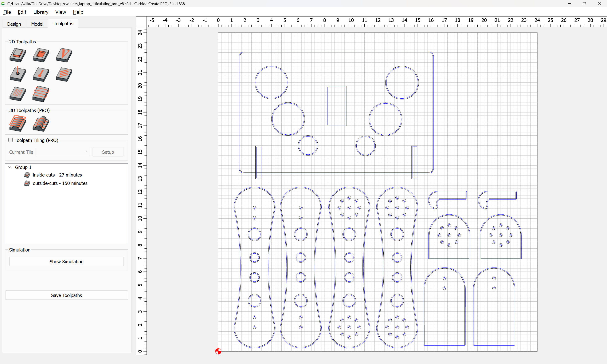Select the Drill toolpath icon

tap(17, 74)
